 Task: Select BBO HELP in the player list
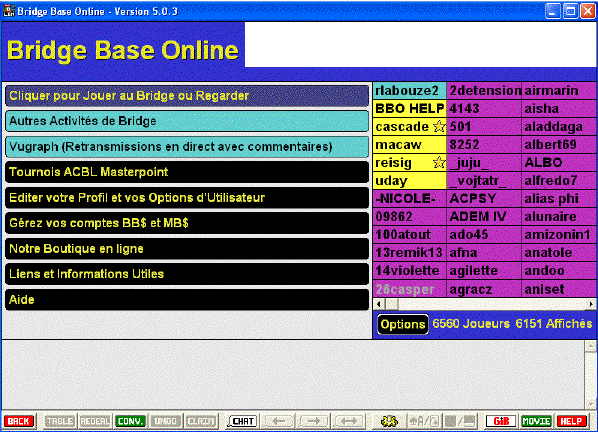point(410,109)
